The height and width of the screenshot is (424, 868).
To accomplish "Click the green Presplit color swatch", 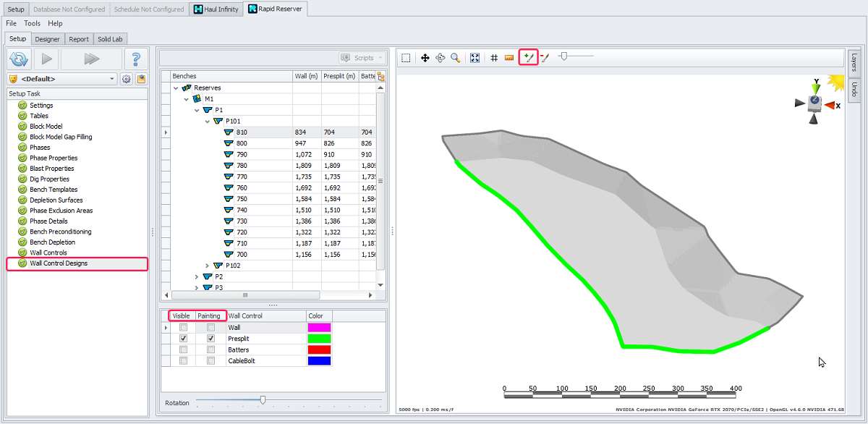I will click(319, 339).
